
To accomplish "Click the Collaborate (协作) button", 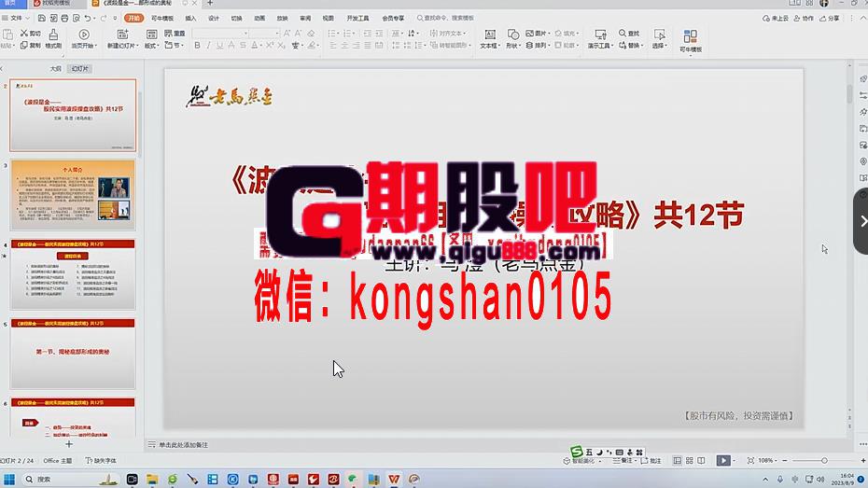I will pos(804,19).
